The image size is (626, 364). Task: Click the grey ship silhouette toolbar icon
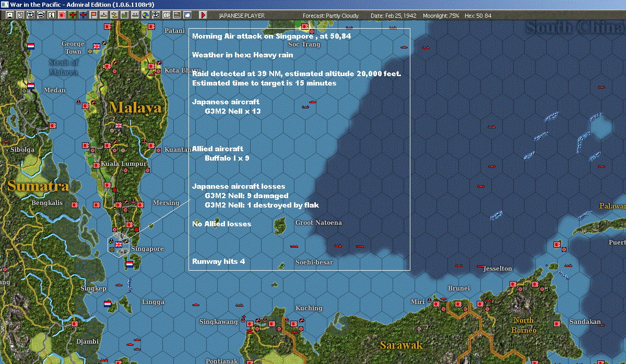(x=135, y=15)
